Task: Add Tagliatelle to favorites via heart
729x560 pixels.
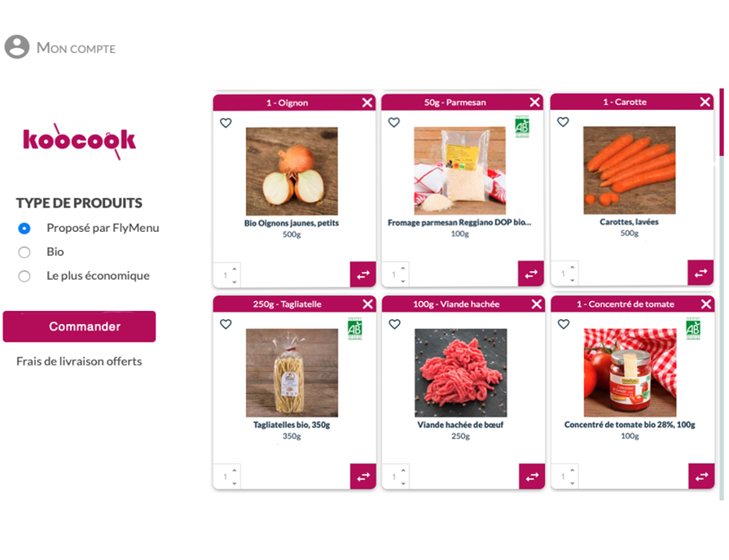Action: (226, 325)
